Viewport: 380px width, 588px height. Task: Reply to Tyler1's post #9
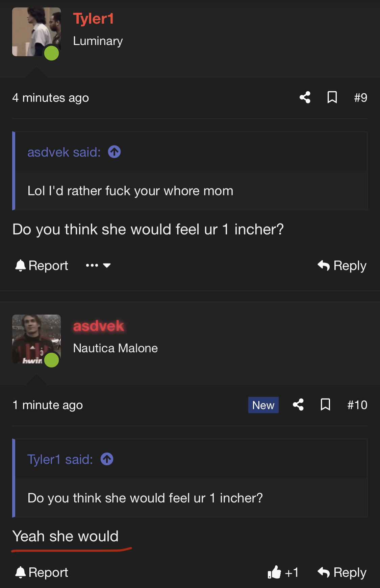pos(342,265)
